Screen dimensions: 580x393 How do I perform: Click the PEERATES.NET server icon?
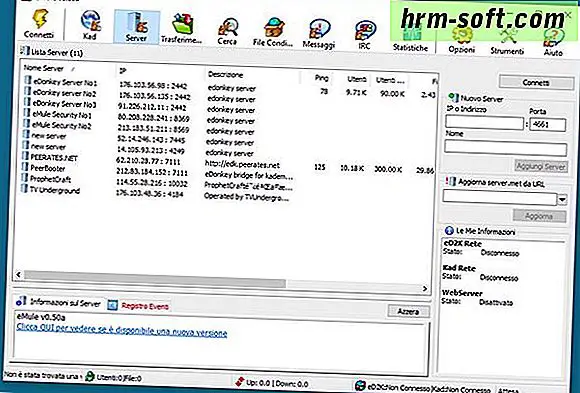tap(25, 156)
